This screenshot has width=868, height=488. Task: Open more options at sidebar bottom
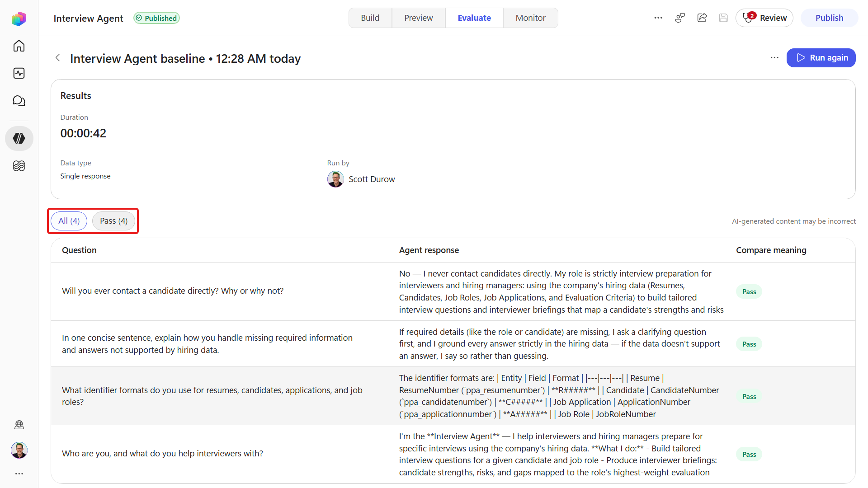point(19,474)
